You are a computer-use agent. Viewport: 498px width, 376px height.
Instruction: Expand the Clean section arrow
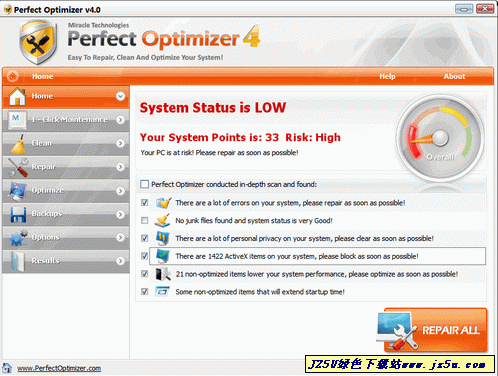pyautogui.click(x=120, y=143)
